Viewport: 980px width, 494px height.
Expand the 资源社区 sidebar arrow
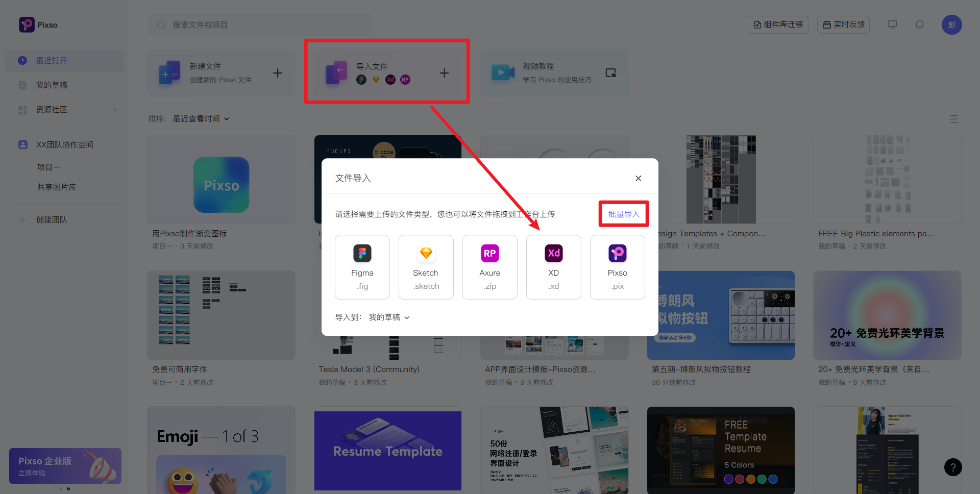tap(113, 109)
